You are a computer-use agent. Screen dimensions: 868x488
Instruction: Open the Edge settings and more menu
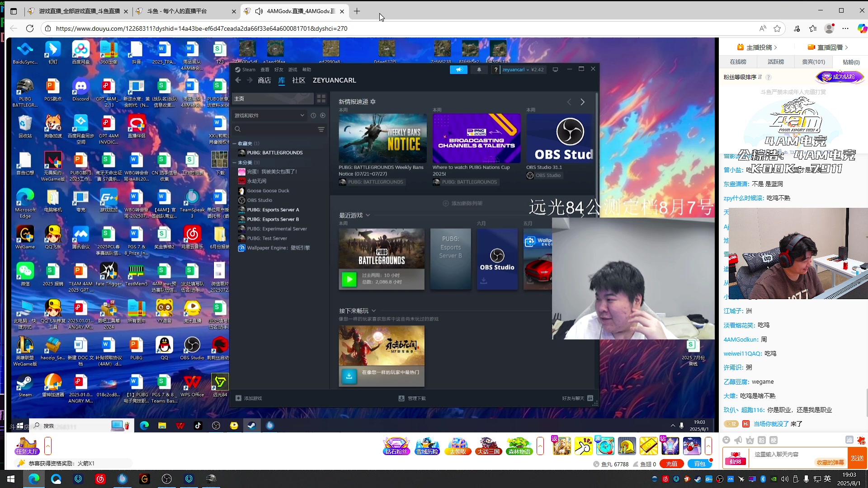(845, 28)
